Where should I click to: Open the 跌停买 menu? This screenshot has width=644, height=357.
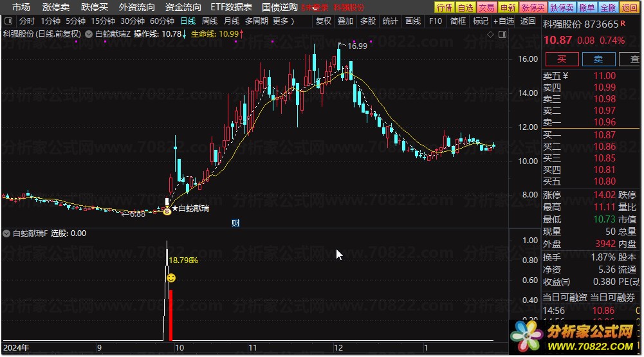[95, 7]
